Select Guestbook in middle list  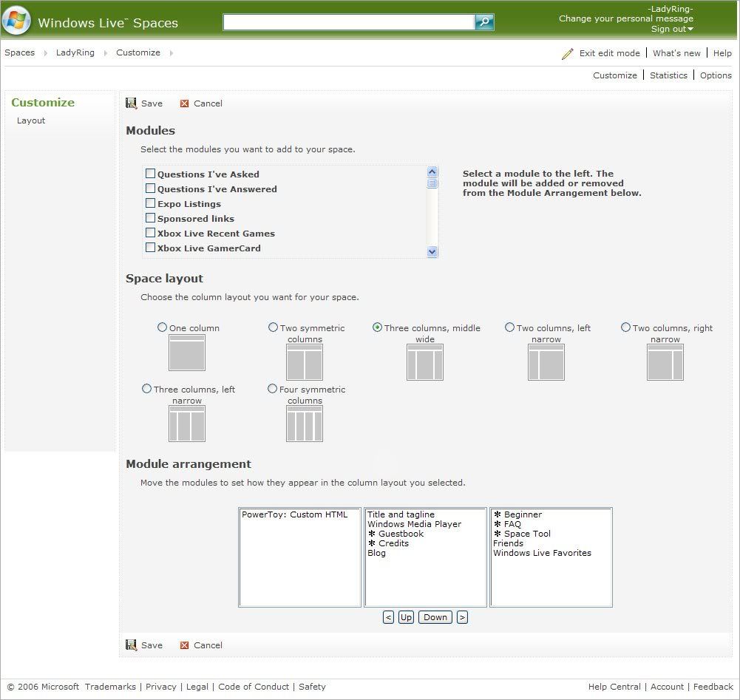396,534
